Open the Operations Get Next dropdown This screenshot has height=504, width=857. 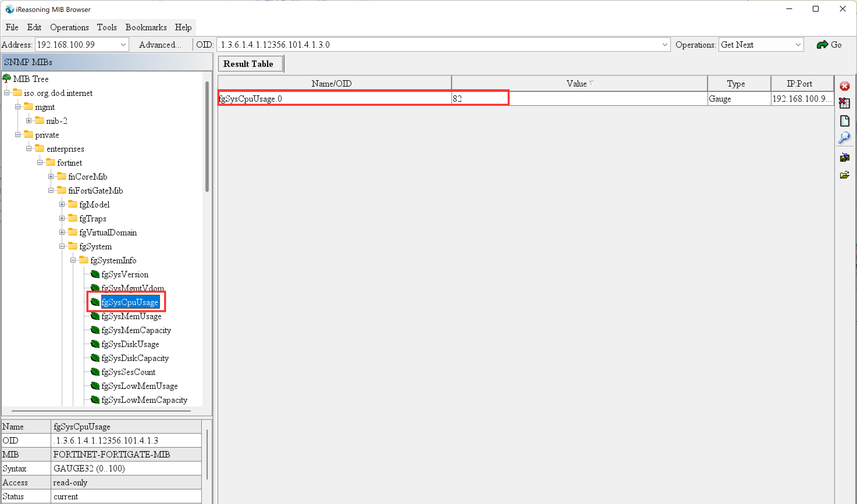pos(798,45)
